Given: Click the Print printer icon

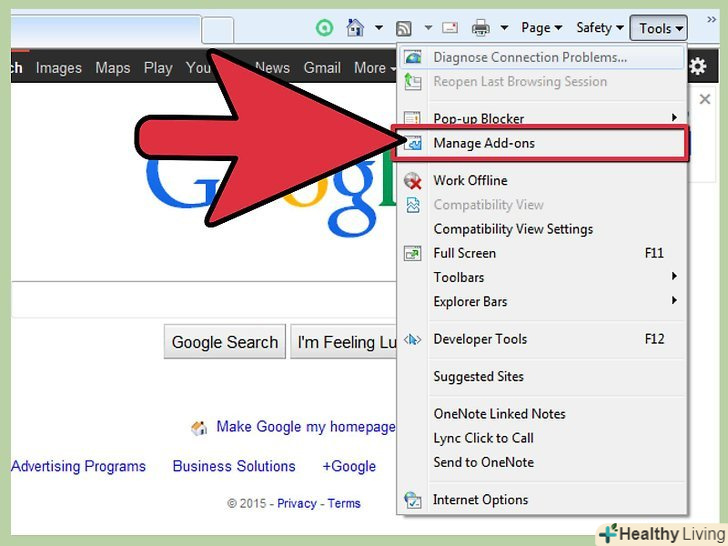Looking at the screenshot, I should [x=481, y=28].
